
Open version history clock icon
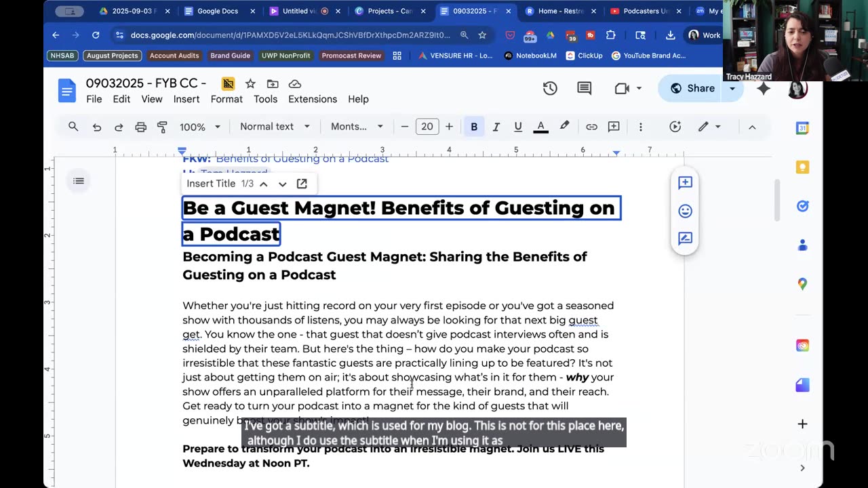(x=550, y=88)
